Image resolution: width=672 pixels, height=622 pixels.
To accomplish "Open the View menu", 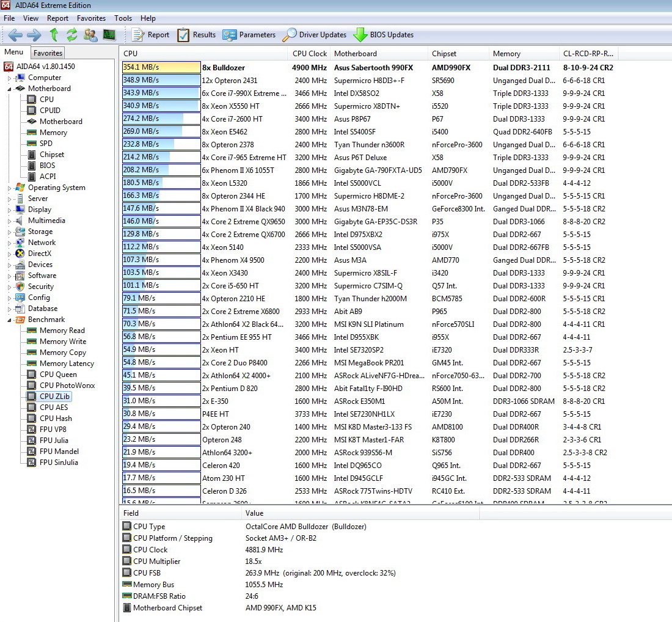I will [31, 18].
